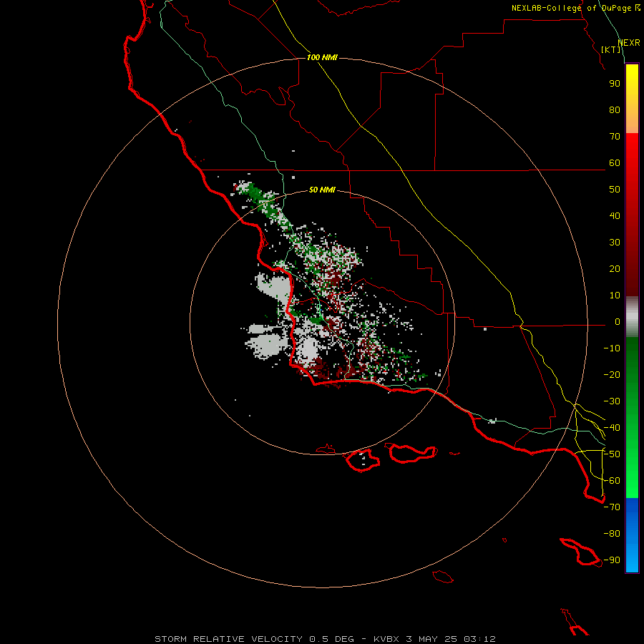Click the 50 NMI range ring label
This screenshot has width=644, height=644.
tap(322, 190)
